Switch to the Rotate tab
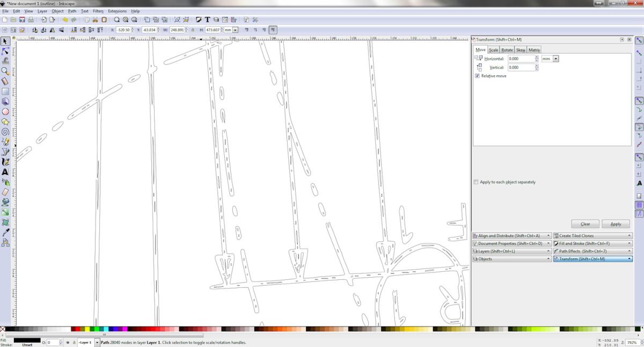 pyautogui.click(x=507, y=50)
